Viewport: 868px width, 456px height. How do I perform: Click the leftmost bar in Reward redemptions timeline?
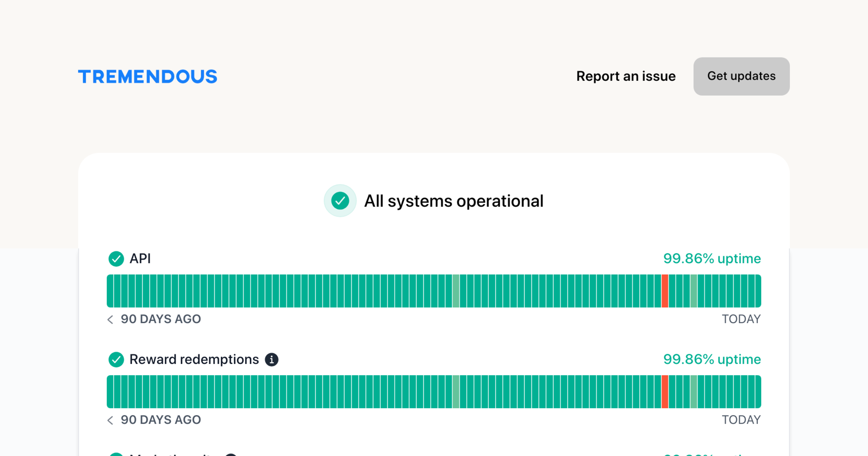tap(110, 392)
